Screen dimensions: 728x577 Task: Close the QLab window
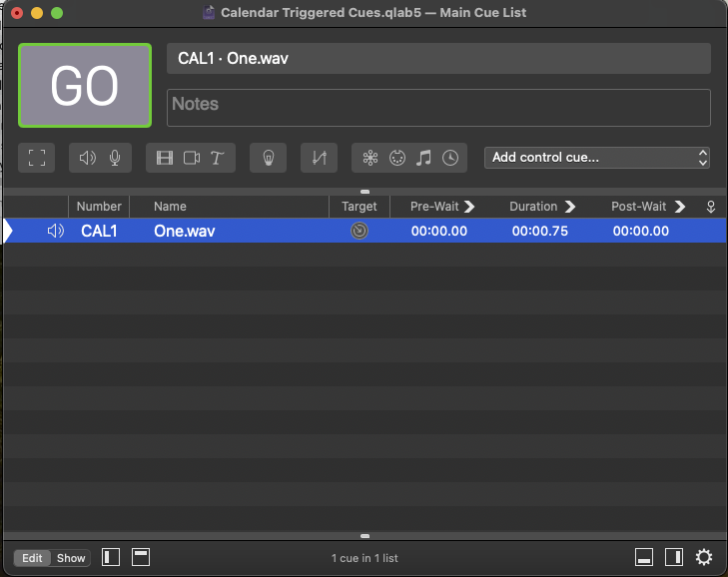pos(17,13)
